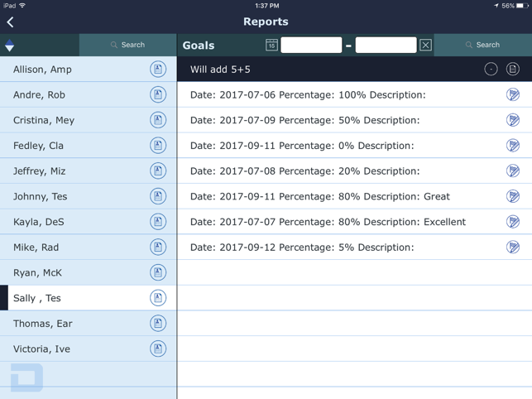Open the report icon for Jeffrey, Miz
This screenshot has width=532, height=399.
coord(158,171)
